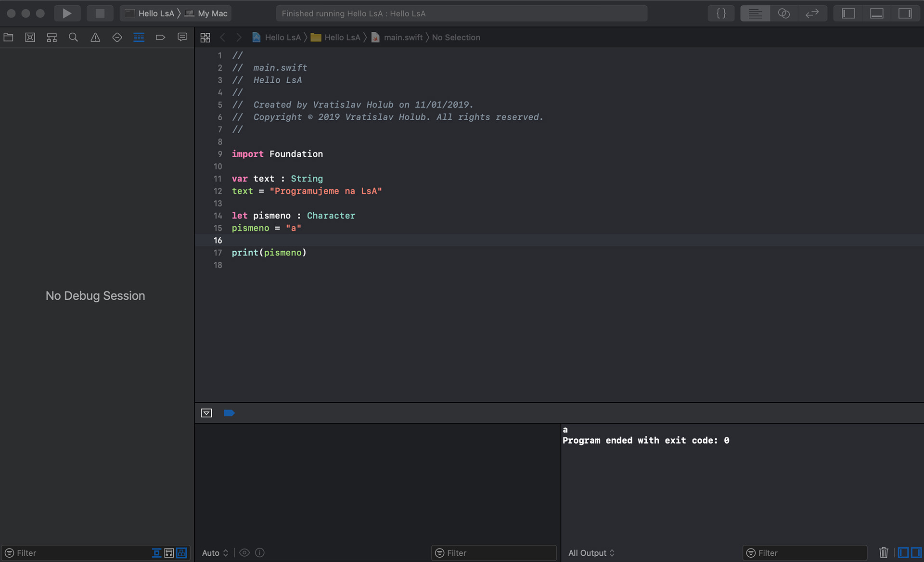Open the Auto variables scope dropdown
The height and width of the screenshot is (562, 924).
(x=215, y=553)
